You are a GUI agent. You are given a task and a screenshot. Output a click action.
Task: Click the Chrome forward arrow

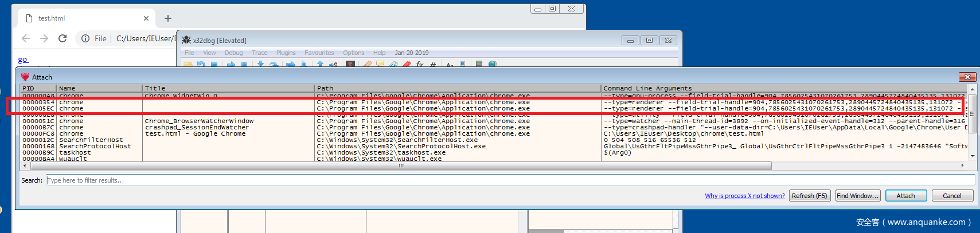pyautogui.click(x=44, y=38)
